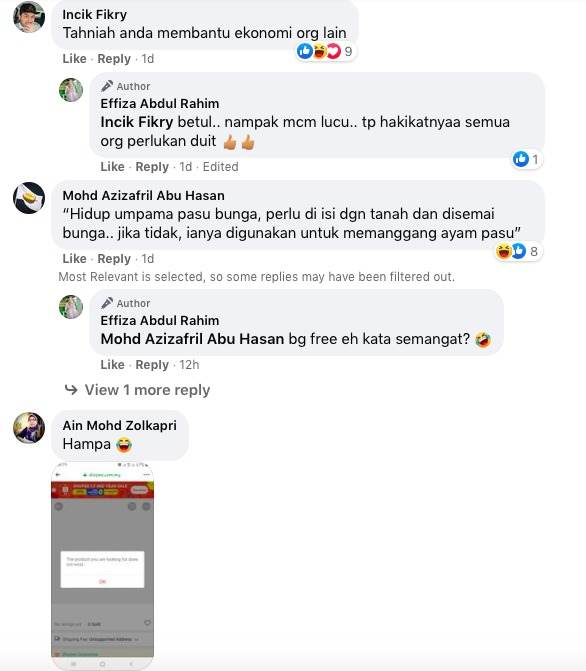586x671 pixels.
Task: Open the Shopee screenshot attached to Hampa comment
Action: tap(102, 565)
